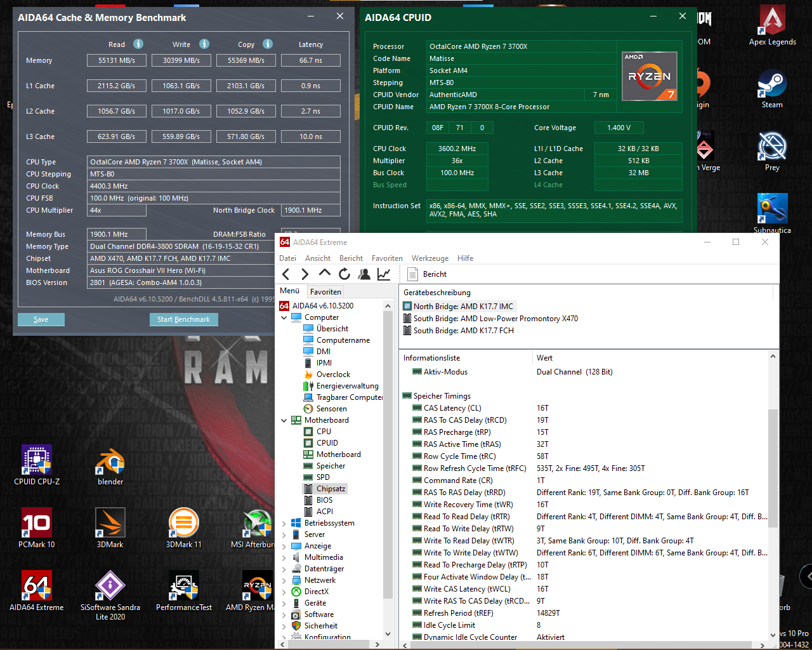Click the refresh icon in AIDA64 toolbar
This screenshot has height=650, width=812.
pyautogui.click(x=344, y=274)
